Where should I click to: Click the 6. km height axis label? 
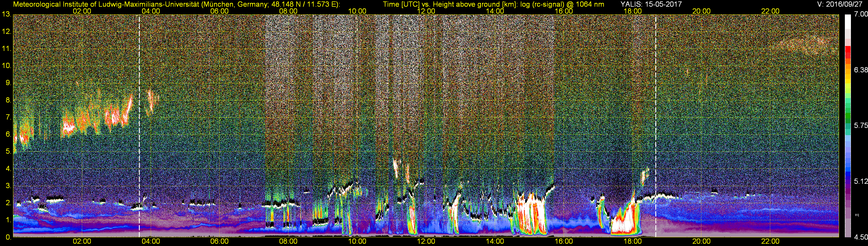tap(8, 134)
